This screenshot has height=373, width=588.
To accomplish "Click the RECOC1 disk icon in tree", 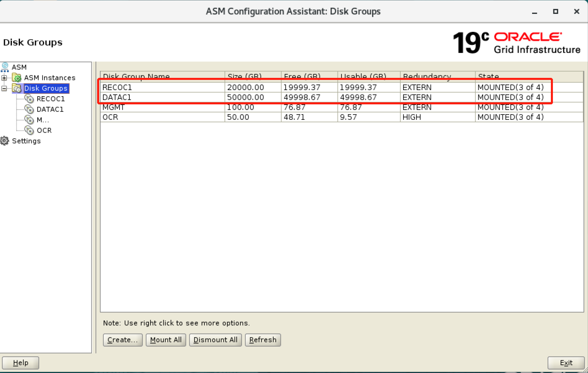I will click(29, 99).
